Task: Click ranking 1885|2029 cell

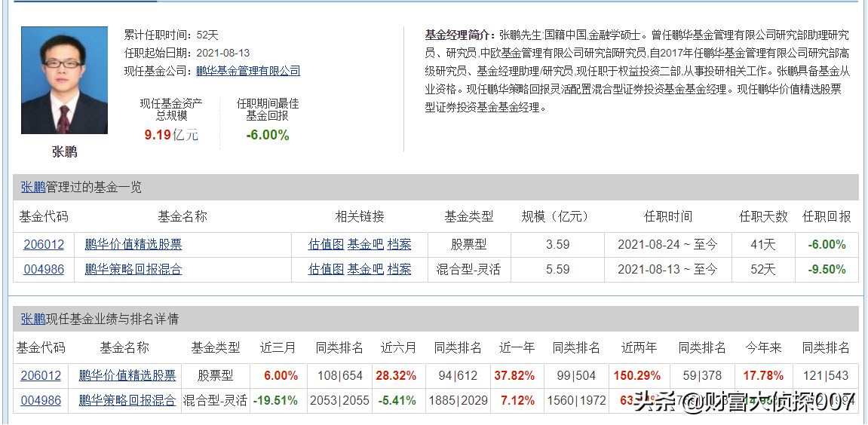Action: pyautogui.click(x=457, y=400)
